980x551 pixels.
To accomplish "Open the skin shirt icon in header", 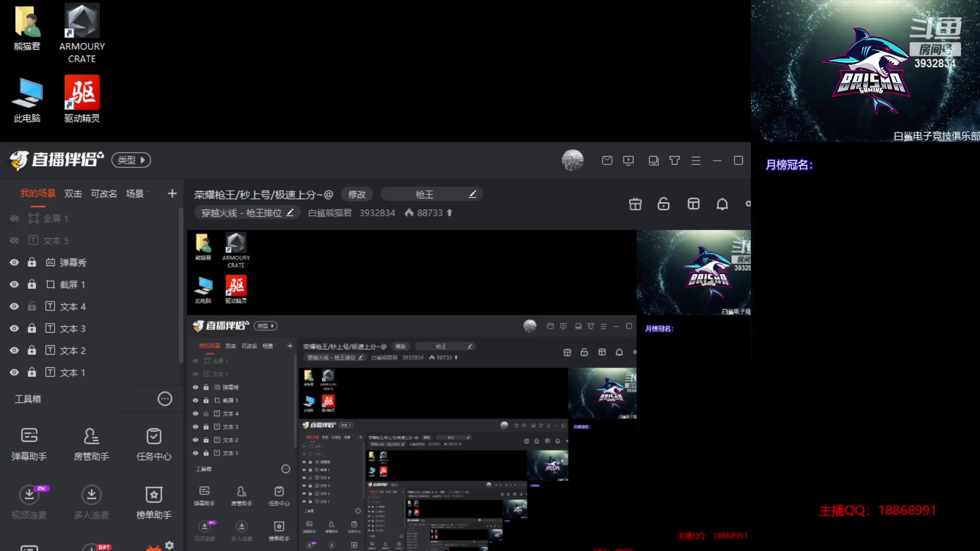I will [x=675, y=161].
